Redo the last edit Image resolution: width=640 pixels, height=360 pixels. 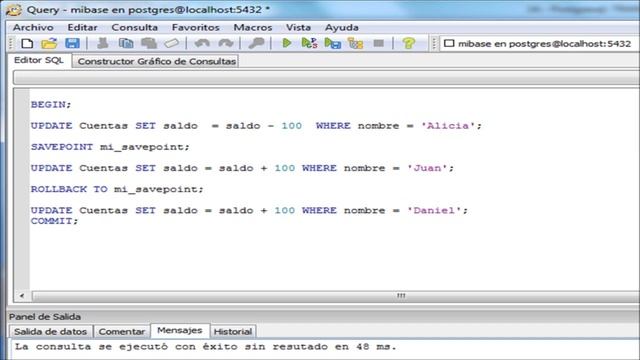[x=226, y=43]
